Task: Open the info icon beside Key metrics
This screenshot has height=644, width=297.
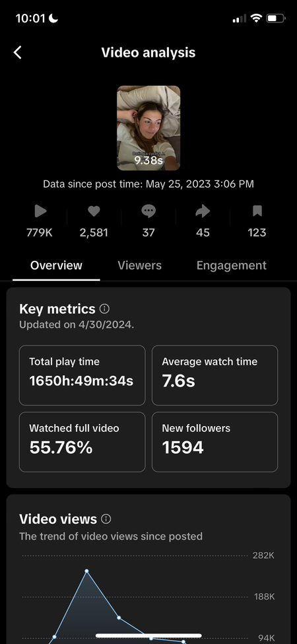Action: pos(104,308)
